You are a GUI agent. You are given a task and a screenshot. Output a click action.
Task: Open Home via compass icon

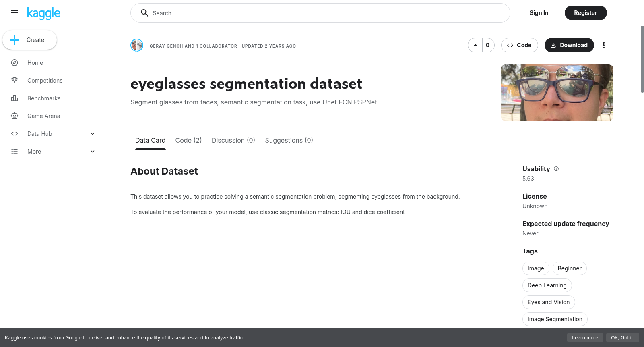14,63
